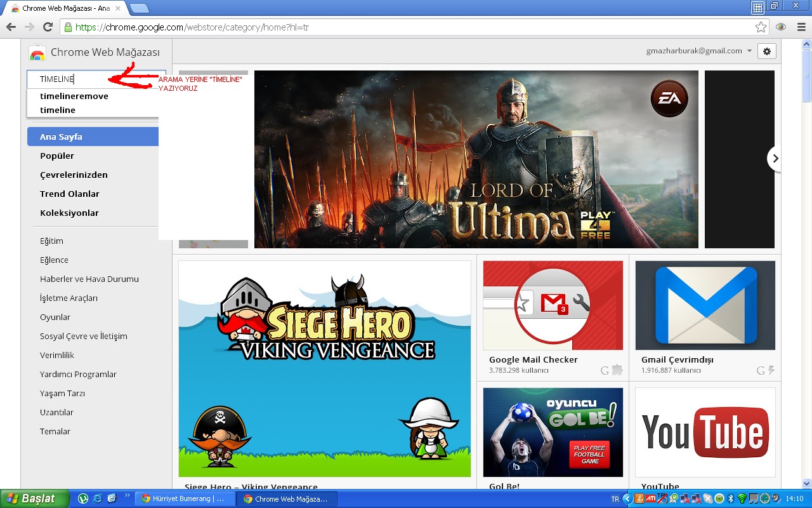812x508 pixels.
Task: Select Ana Sayfa in the sidebar
Action: [x=93, y=137]
